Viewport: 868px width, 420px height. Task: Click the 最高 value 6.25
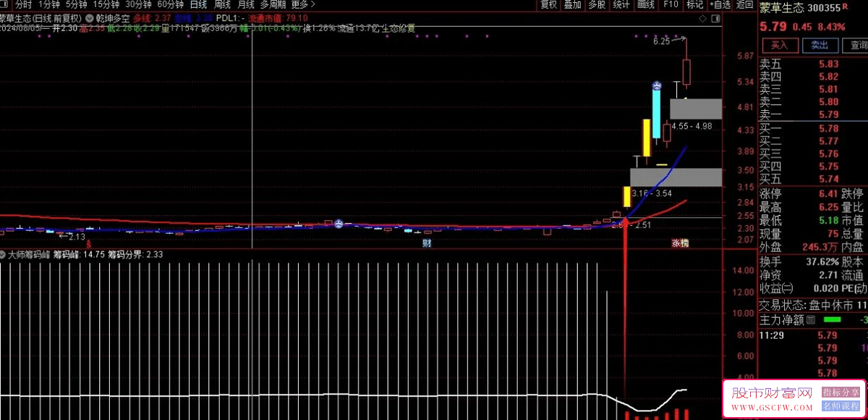coord(828,207)
